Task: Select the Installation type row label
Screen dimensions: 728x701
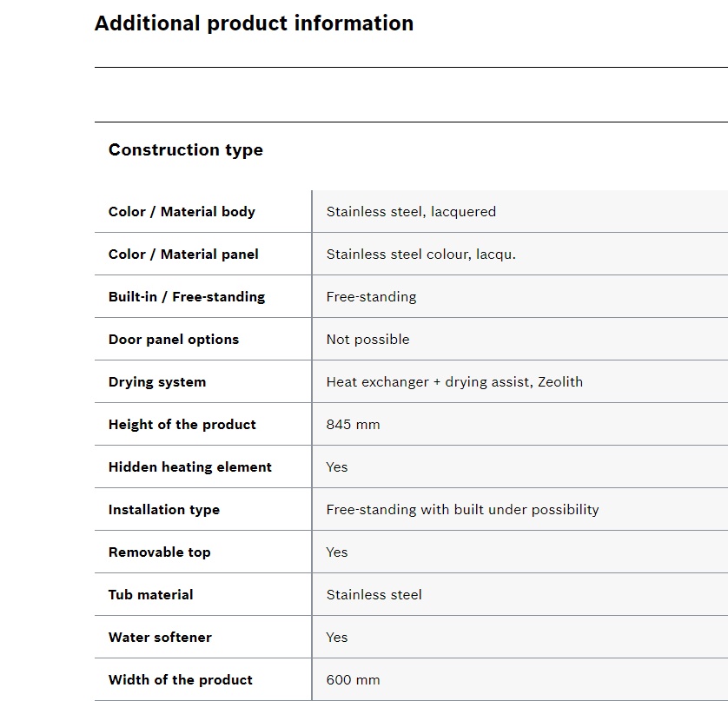Action: [x=164, y=510]
